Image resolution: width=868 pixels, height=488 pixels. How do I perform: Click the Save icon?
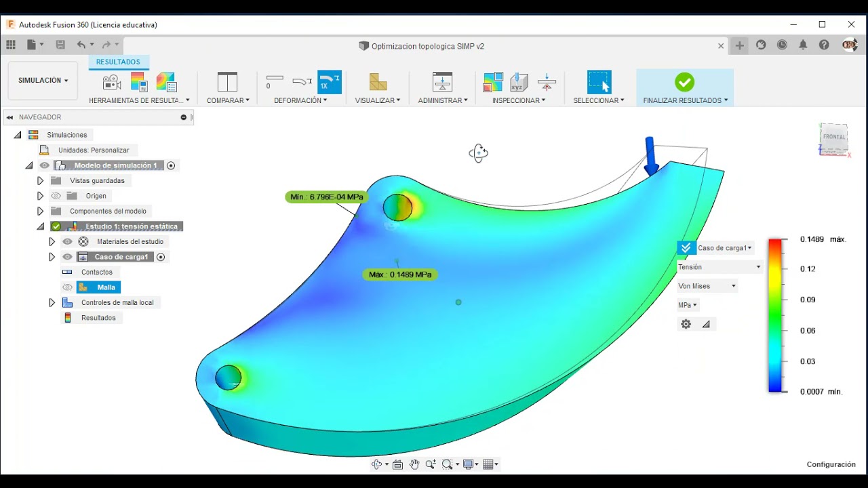(60, 45)
